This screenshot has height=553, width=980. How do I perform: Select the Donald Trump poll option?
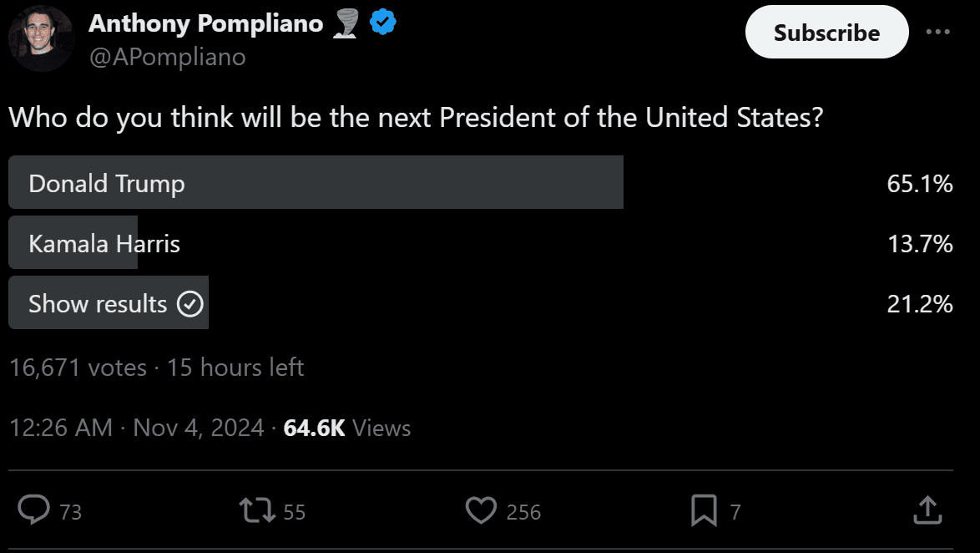click(316, 183)
